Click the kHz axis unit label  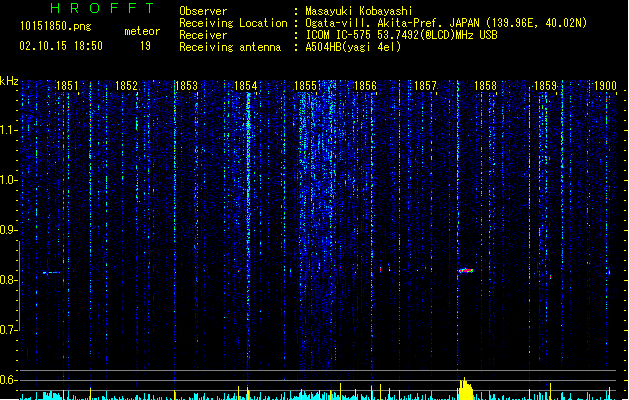[x=9, y=81]
